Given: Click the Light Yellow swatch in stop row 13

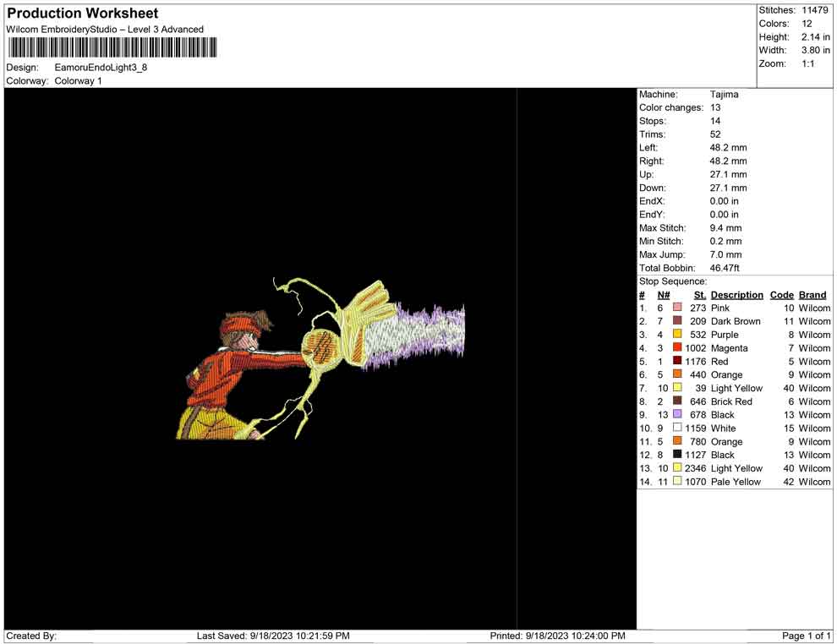Looking at the screenshot, I should coord(677,467).
